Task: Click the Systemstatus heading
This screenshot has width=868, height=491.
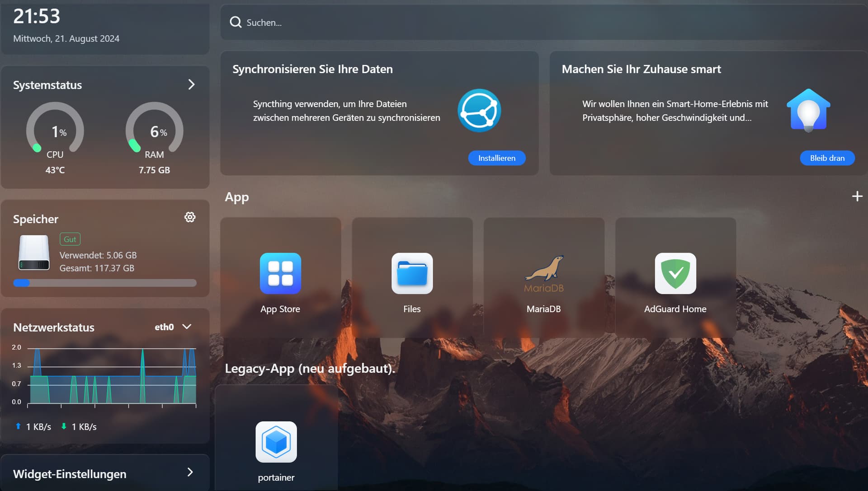Action: (x=47, y=85)
